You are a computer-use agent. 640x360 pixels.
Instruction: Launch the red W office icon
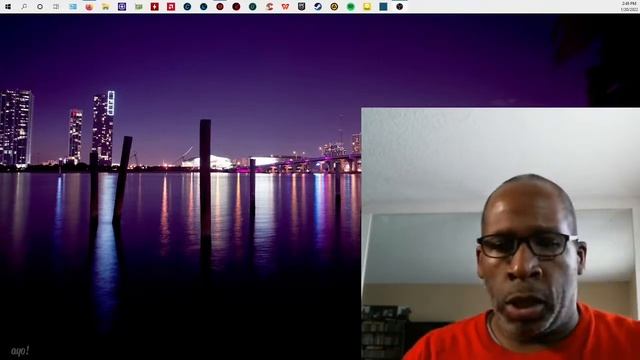285,7
